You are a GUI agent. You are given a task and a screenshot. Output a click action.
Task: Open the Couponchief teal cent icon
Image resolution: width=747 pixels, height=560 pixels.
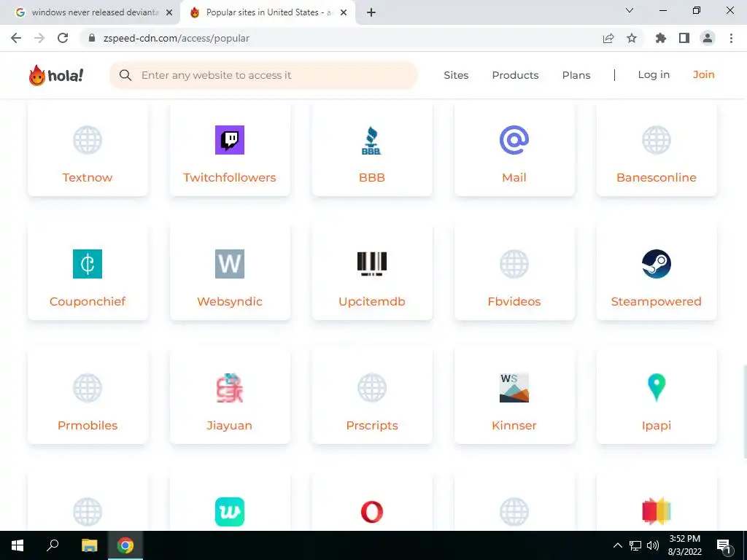click(88, 264)
